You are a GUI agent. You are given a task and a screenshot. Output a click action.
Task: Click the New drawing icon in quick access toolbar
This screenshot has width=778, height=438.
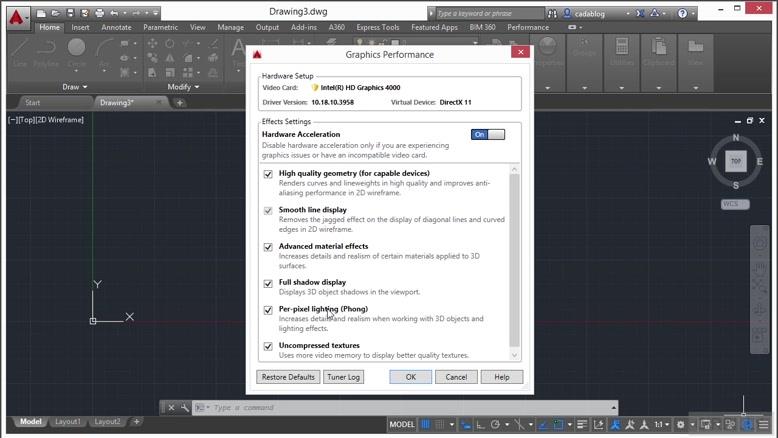pyautogui.click(x=42, y=13)
